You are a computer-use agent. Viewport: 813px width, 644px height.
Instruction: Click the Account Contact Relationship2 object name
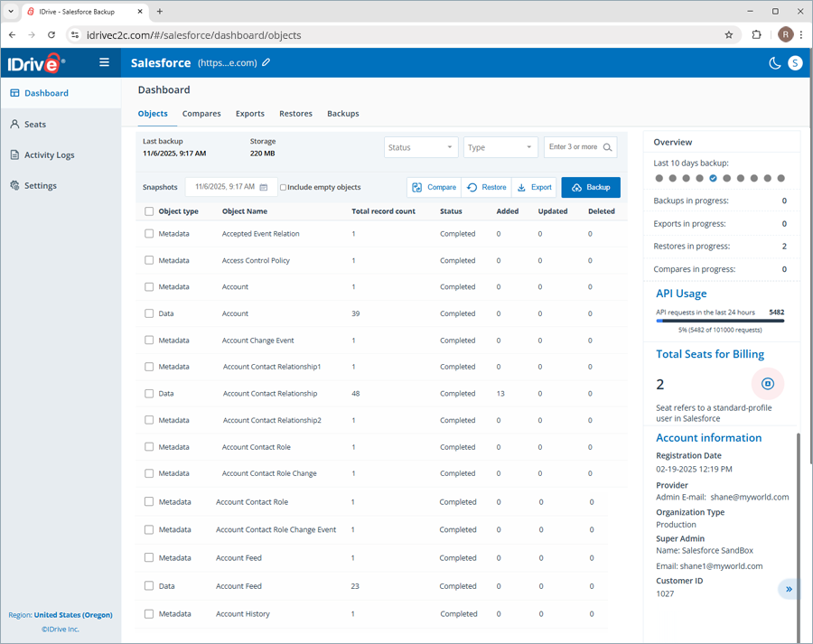[272, 420]
